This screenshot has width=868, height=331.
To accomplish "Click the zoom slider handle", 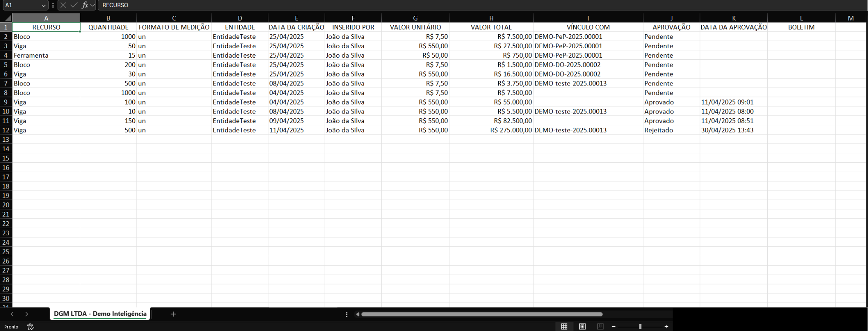I will click(640, 327).
